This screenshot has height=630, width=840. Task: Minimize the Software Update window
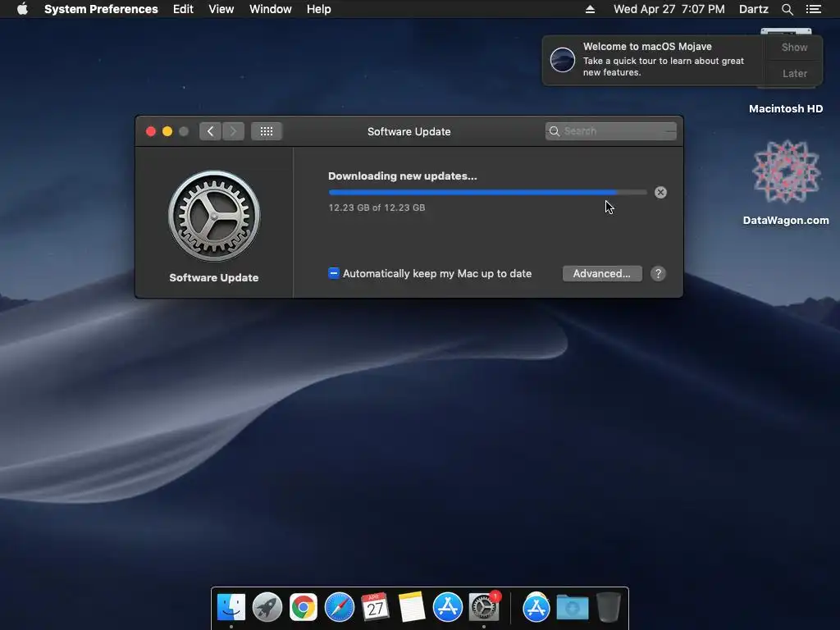167,131
